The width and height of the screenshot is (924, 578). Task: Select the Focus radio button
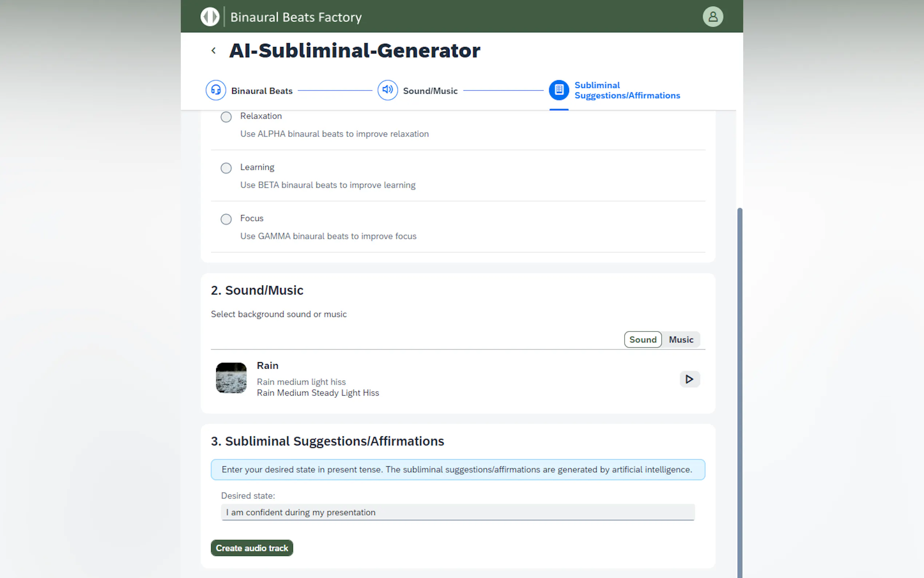click(x=226, y=219)
